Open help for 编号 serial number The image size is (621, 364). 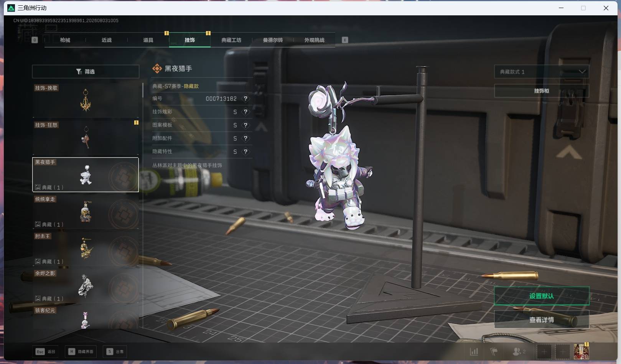(x=245, y=99)
